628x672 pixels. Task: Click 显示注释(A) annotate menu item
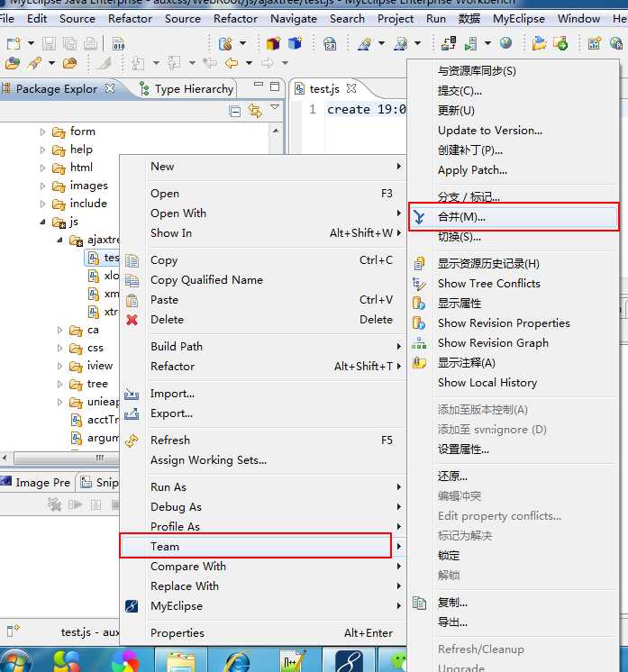point(514,363)
